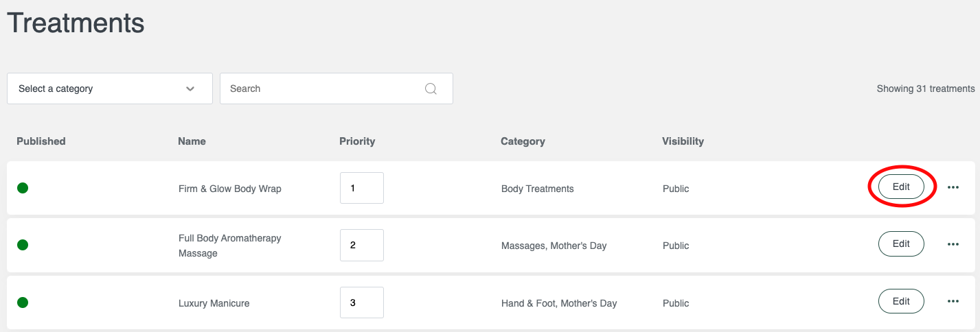The image size is (980, 332).
Task: Focus the Search treatments field
Action: (337, 88)
